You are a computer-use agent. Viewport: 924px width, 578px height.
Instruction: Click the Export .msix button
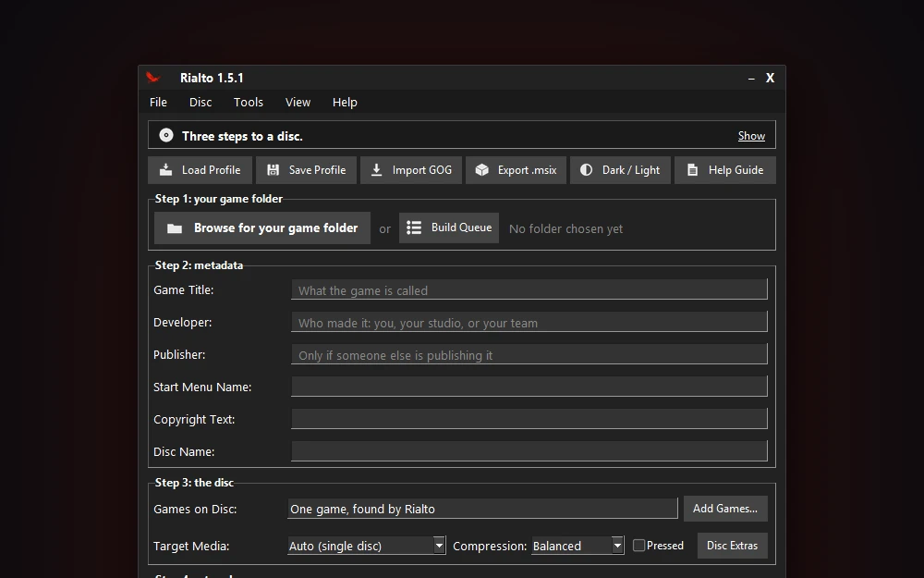pos(516,170)
